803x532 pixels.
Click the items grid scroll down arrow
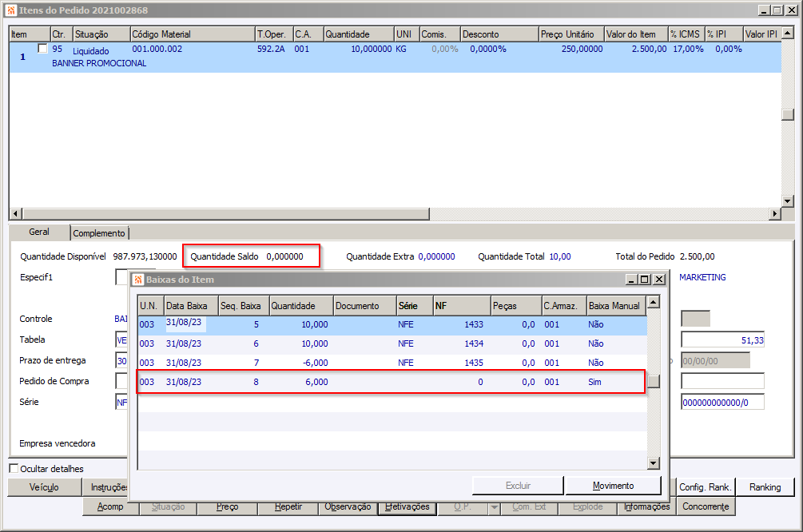[788, 200]
